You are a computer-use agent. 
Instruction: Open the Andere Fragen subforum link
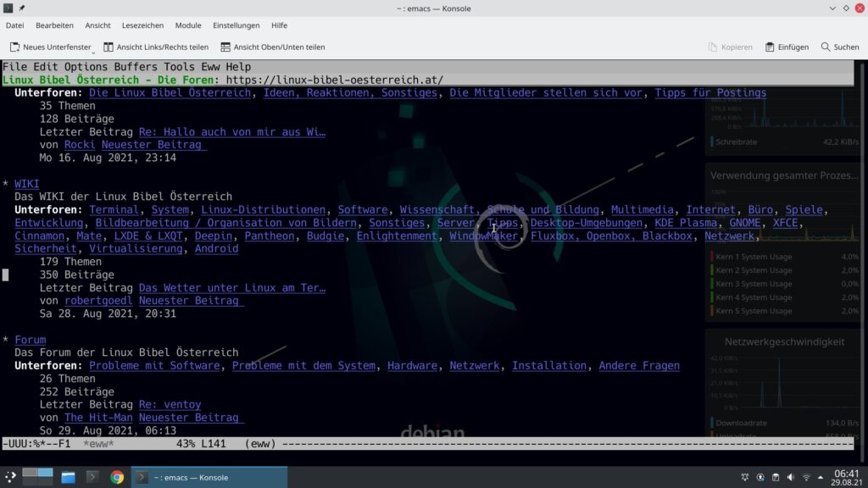(639, 366)
